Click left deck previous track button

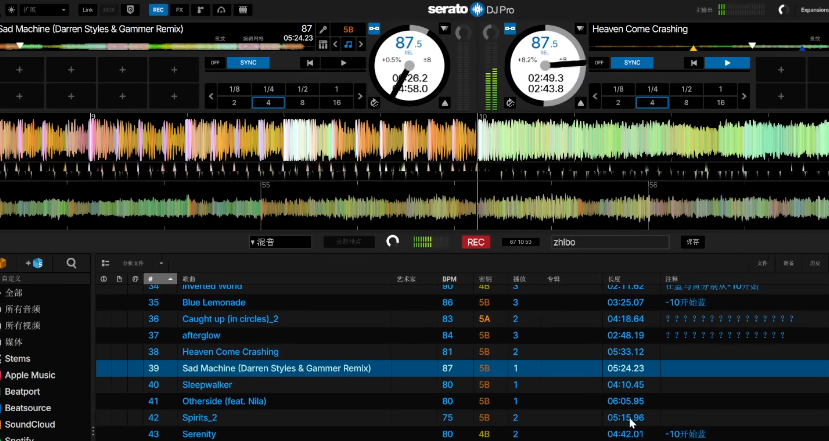(310, 62)
